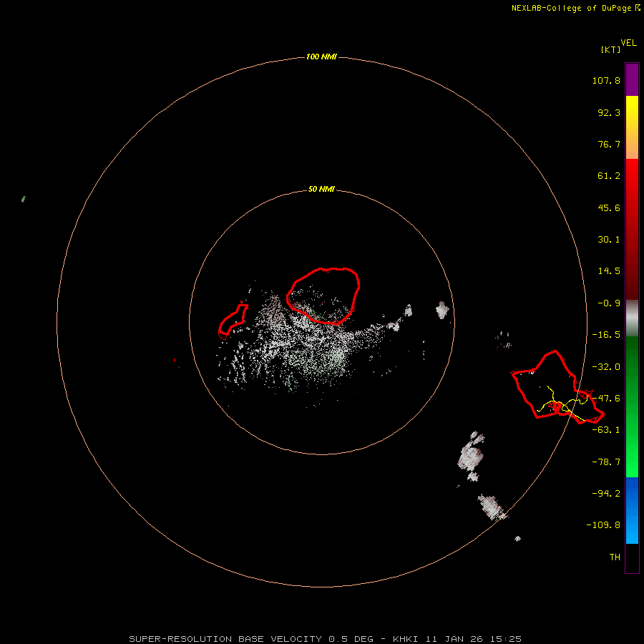Pick the blue segment of velocity scale
The image size is (644, 644).
(632, 510)
